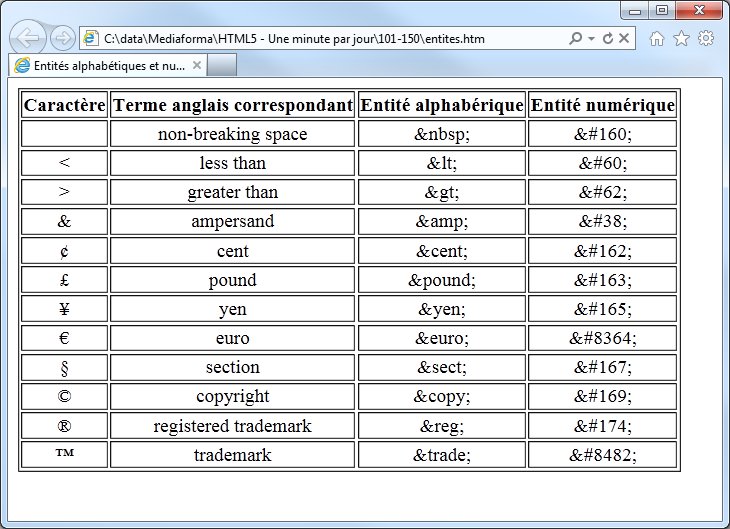
Task: Click the search magnifier in address bar
Action: 575,38
